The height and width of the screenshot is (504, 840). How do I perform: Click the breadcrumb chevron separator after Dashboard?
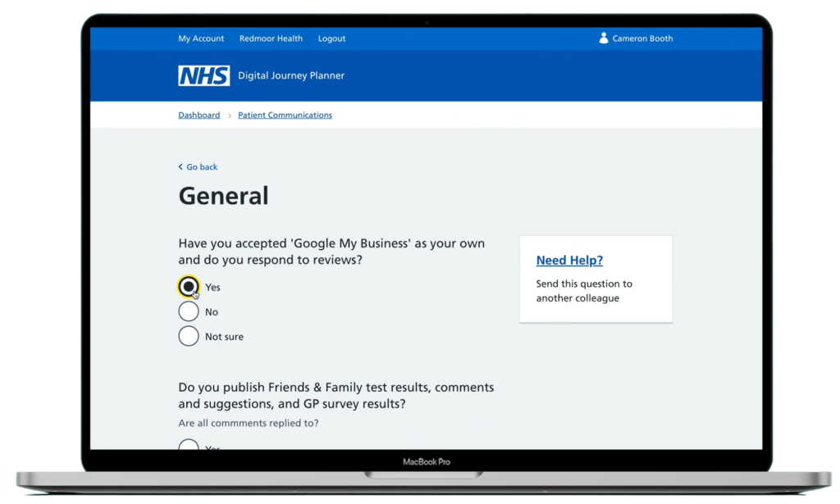pyautogui.click(x=230, y=116)
